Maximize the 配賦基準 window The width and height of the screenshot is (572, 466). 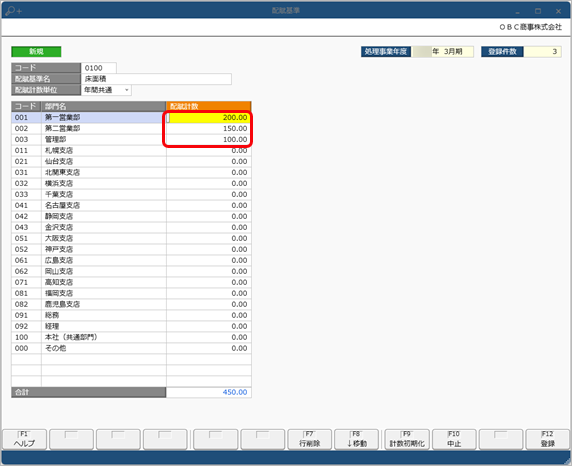pos(538,11)
